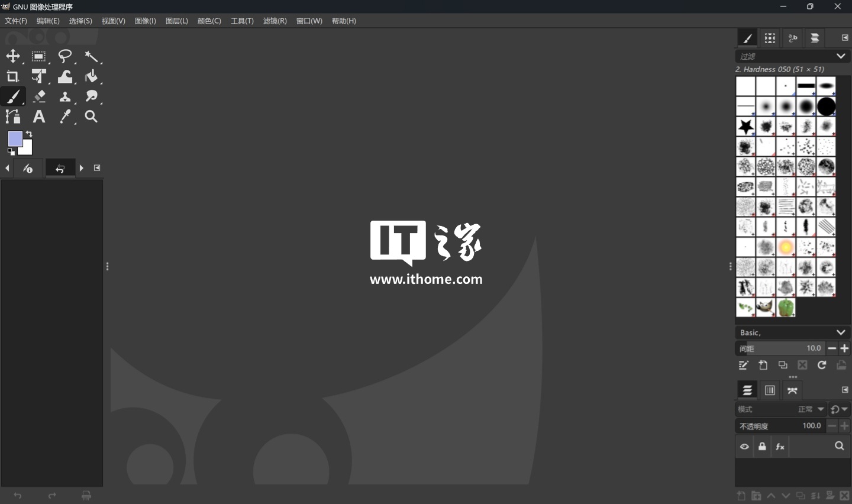Switch to the Patterns tab

pos(770,38)
